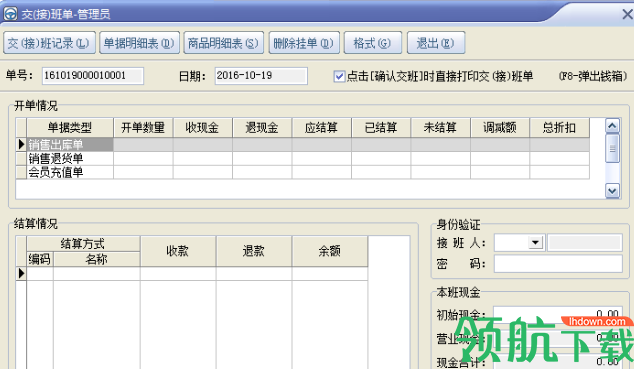Toggle direct print on confirm shift checkbox
Image resolution: width=634 pixels, height=369 pixels.
[x=339, y=76]
